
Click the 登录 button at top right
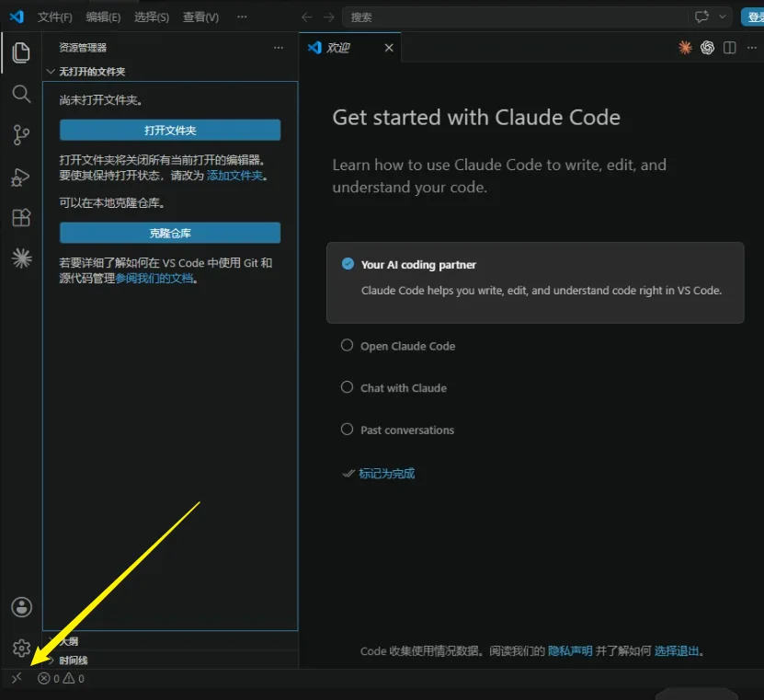tap(753, 17)
